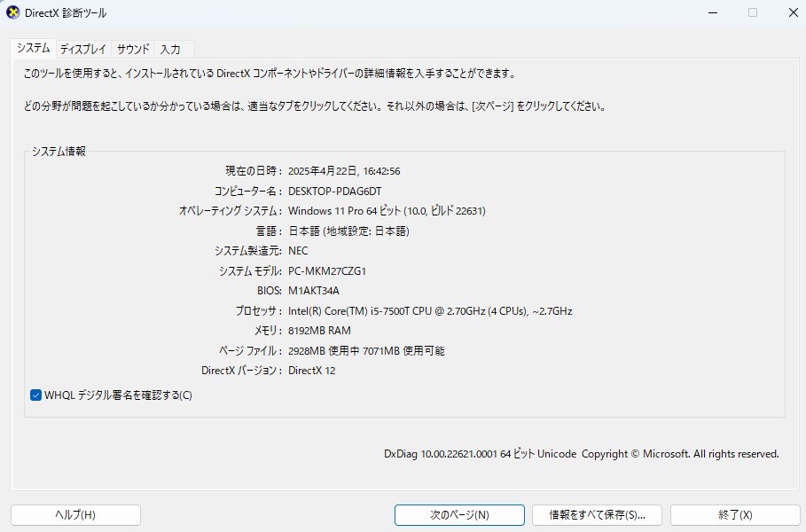Click system model PC-MKM27CZG1
This screenshot has height=532, width=806.
[327, 271]
